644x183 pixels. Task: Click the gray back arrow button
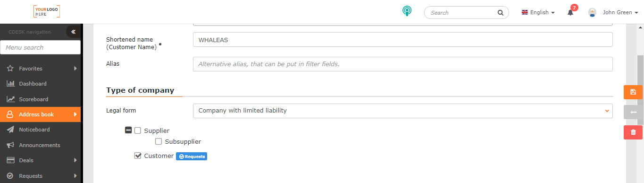tap(633, 112)
